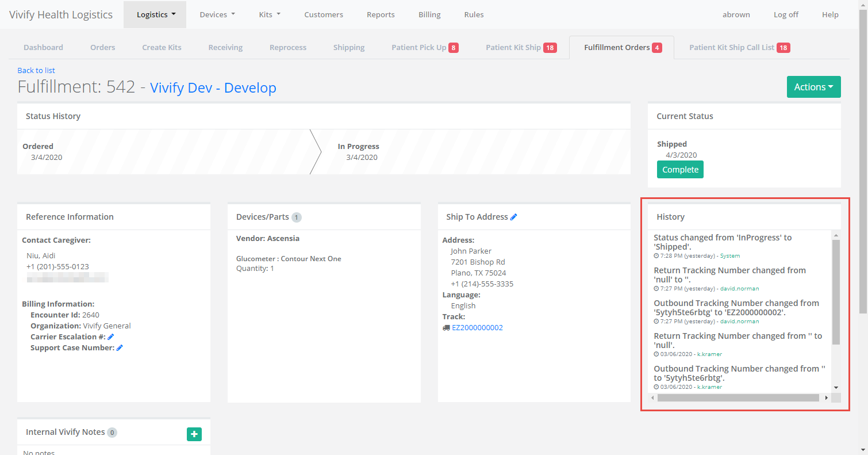Edit the Support Case Number

120,347
